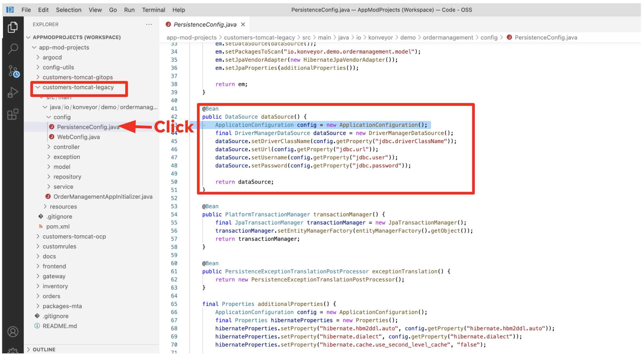644x356 pixels.
Task: Click breadcrumb segment ordermanagement
Action: (x=448, y=37)
